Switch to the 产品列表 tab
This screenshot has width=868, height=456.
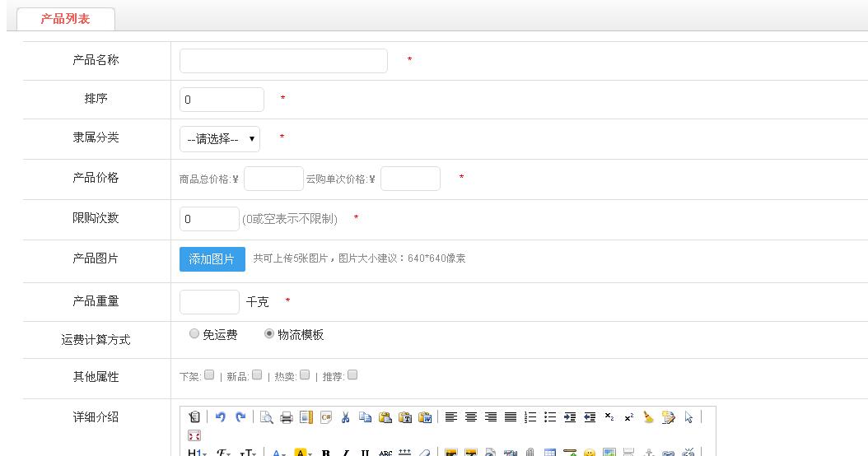coord(65,19)
